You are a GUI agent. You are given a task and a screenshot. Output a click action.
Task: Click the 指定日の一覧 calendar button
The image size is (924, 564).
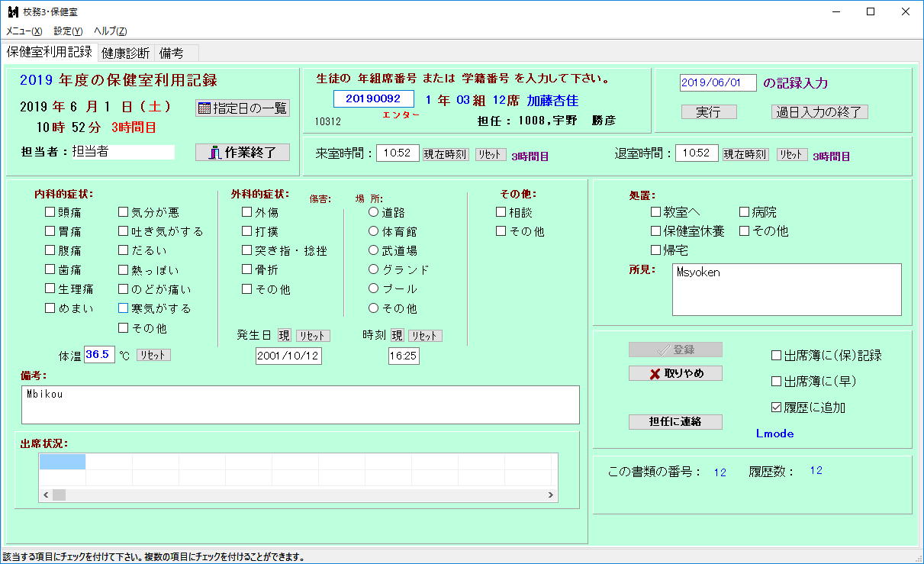243,108
